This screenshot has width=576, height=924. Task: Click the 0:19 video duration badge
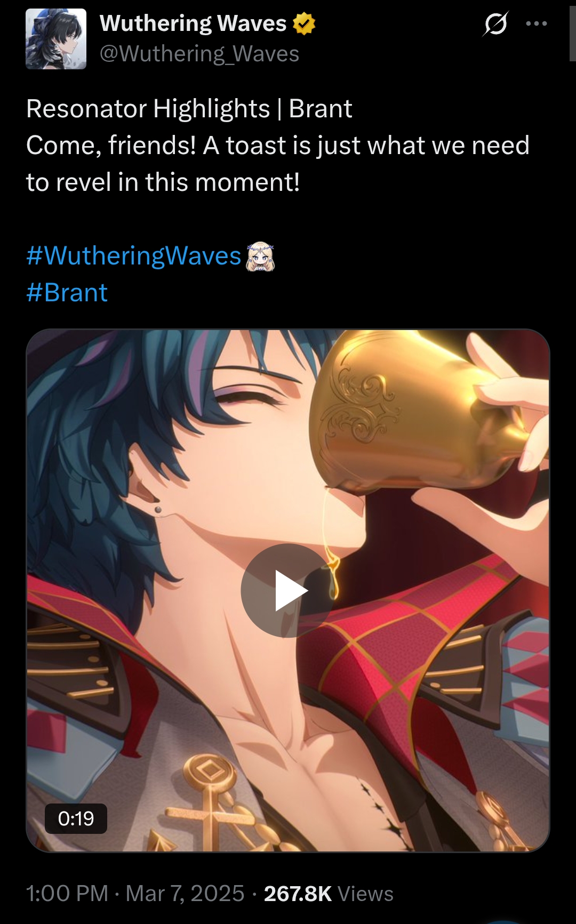[76, 818]
